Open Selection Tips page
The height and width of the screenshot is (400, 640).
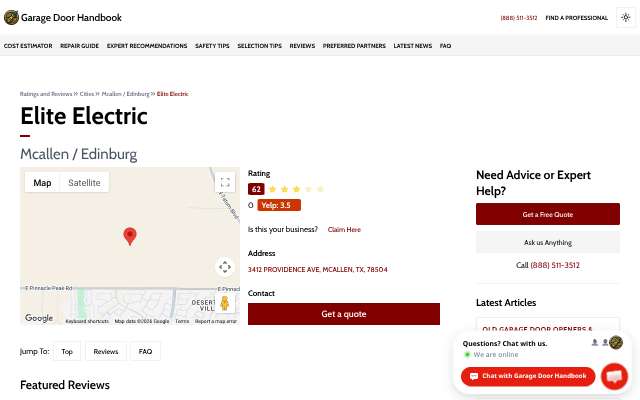click(260, 46)
